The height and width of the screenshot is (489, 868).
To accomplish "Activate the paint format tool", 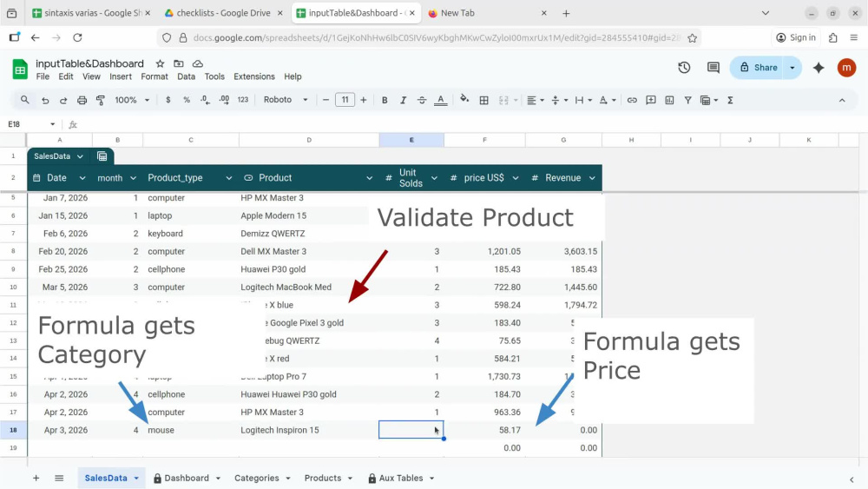I will coord(100,100).
